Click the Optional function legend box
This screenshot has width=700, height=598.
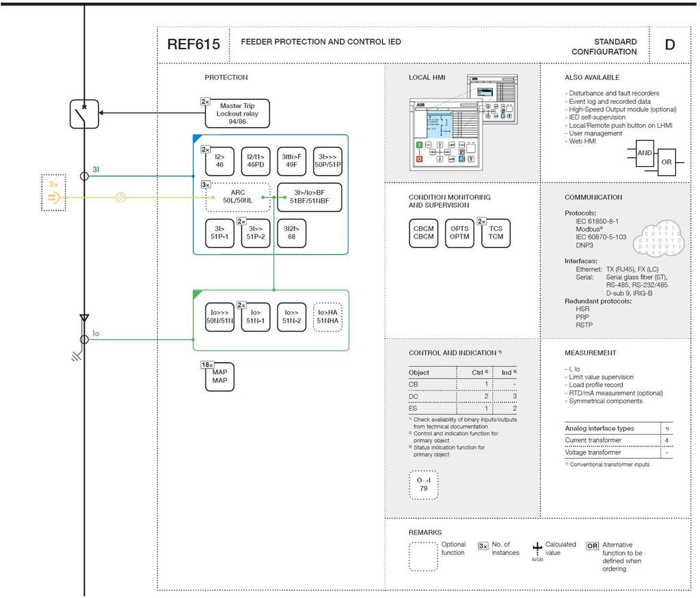tap(423, 556)
